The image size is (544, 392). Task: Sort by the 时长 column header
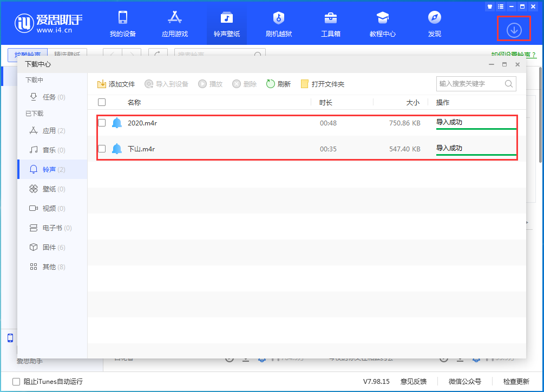tap(326, 103)
